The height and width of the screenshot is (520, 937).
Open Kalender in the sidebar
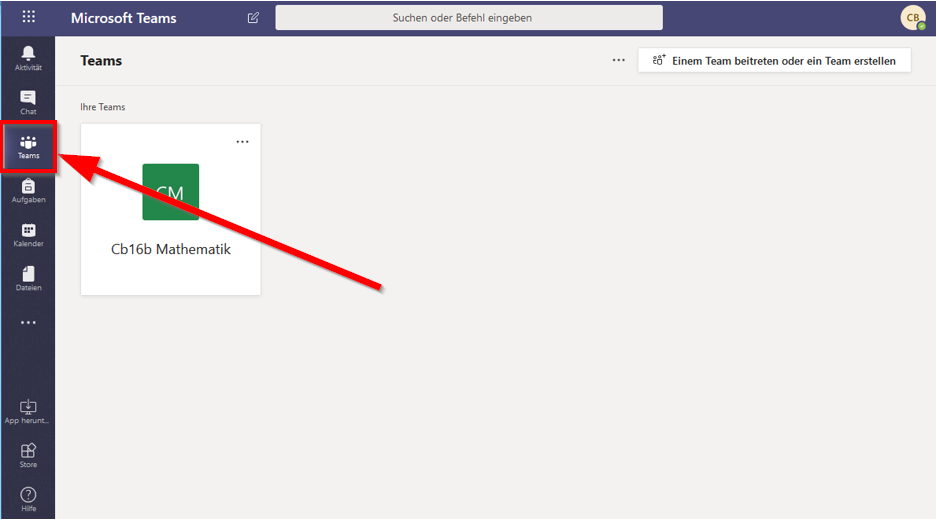click(28, 235)
